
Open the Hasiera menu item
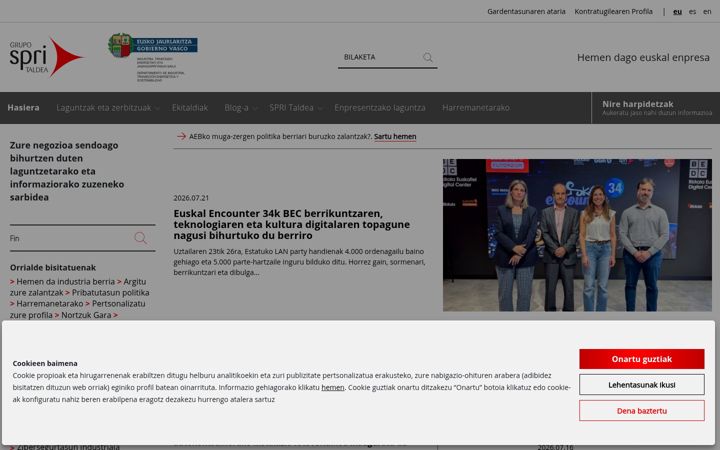pyautogui.click(x=23, y=107)
